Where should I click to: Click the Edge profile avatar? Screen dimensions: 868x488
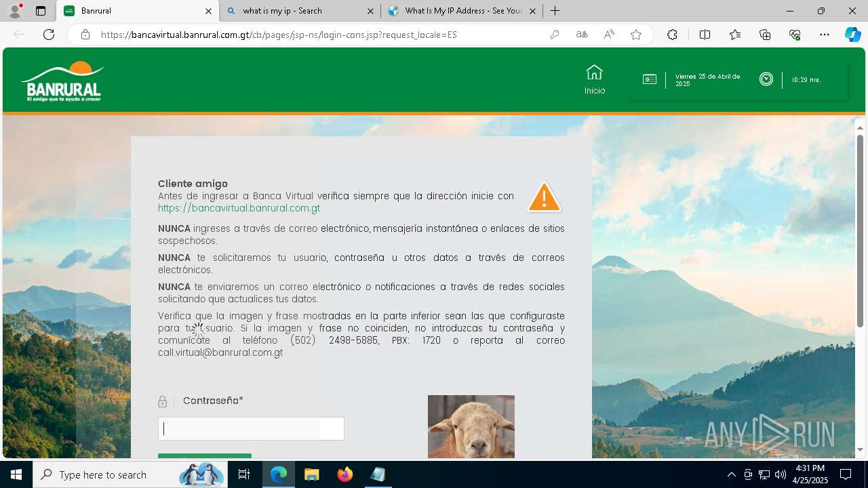point(14,11)
